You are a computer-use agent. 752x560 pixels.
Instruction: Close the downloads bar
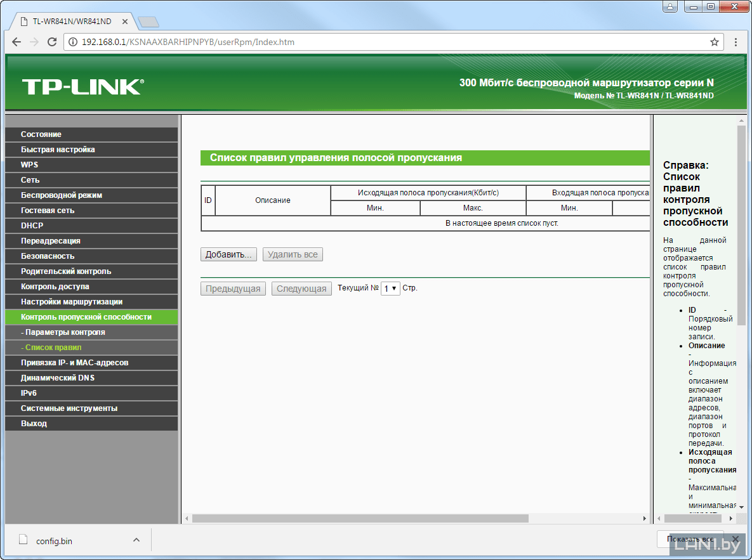click(x=736, y=539)
